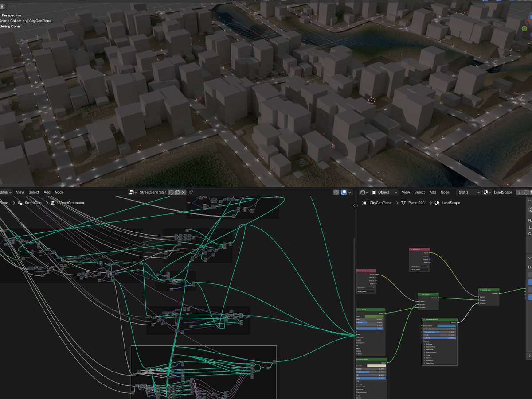
Task: Open beige Base Color swatch on bottom Principled BSDF
Action: 376,366
